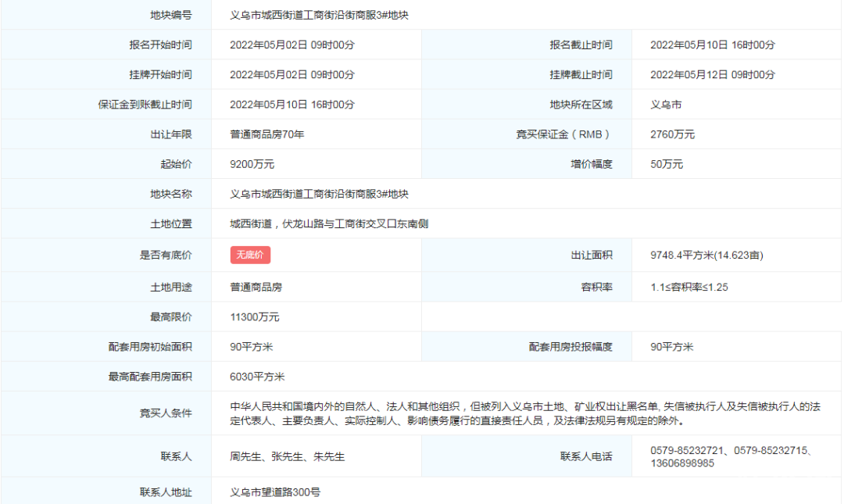Click the 9200万元 starting price
Screen dimensions: 844x504
pyautogui.click(x=252, y=165)
